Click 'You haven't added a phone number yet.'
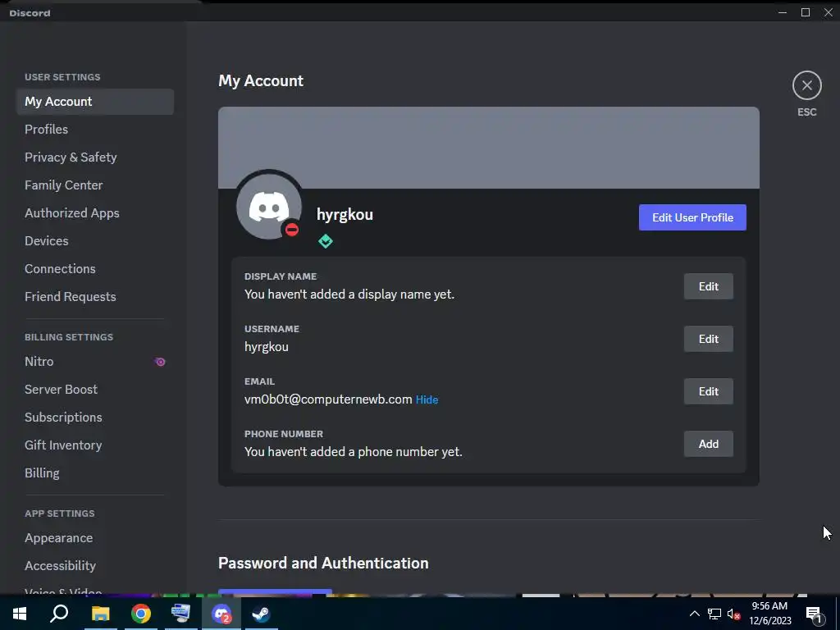Viewport: 840px width, 630px height. point(353,452)
